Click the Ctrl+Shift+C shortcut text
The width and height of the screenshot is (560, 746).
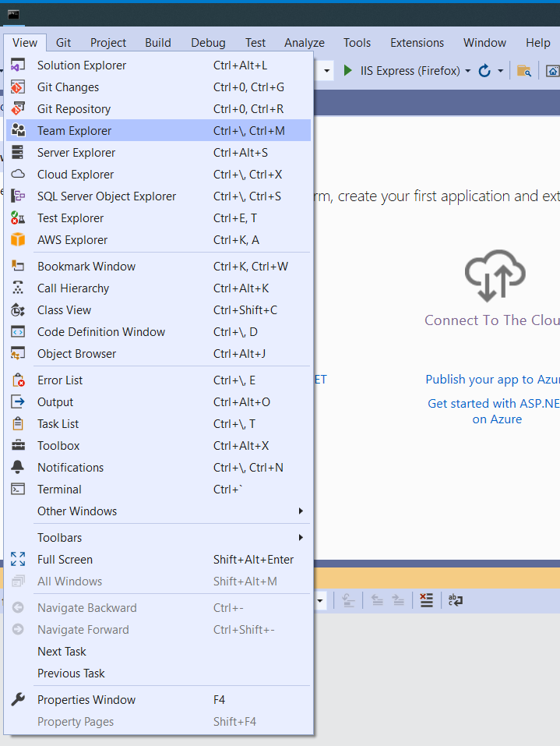[245, 309]
